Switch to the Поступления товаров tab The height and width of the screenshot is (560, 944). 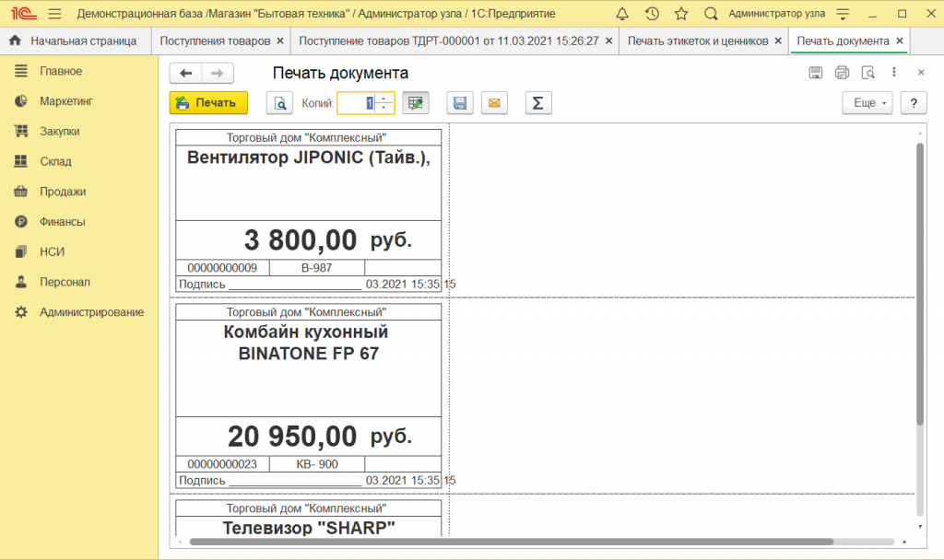215,41
